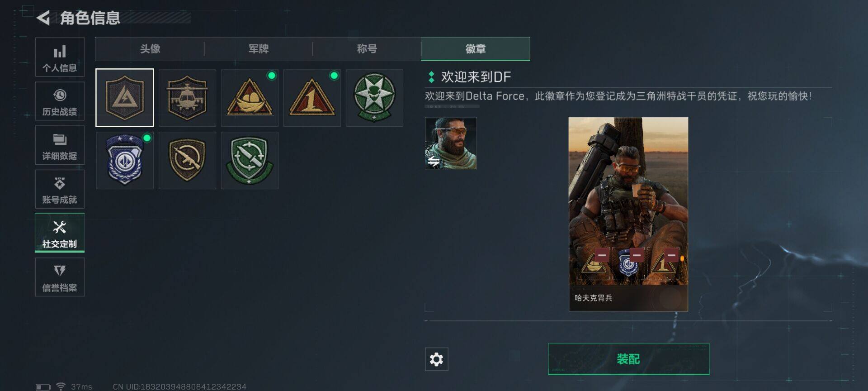The width and height of the screenshot is (868, 391).
Task: Select the green knife crosshair badge
Action: 250,160
